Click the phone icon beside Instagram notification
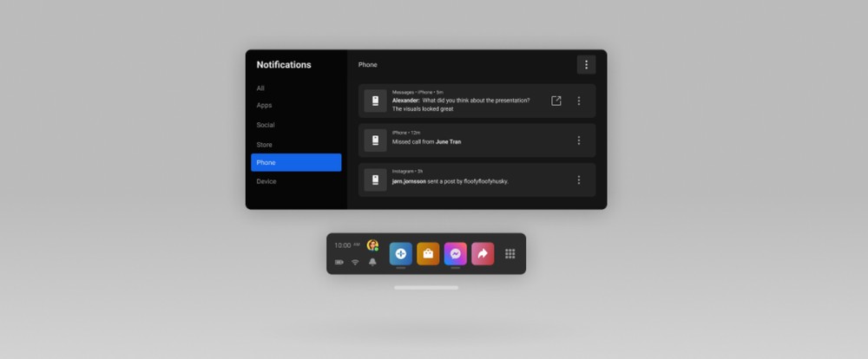 coord(375,180)
